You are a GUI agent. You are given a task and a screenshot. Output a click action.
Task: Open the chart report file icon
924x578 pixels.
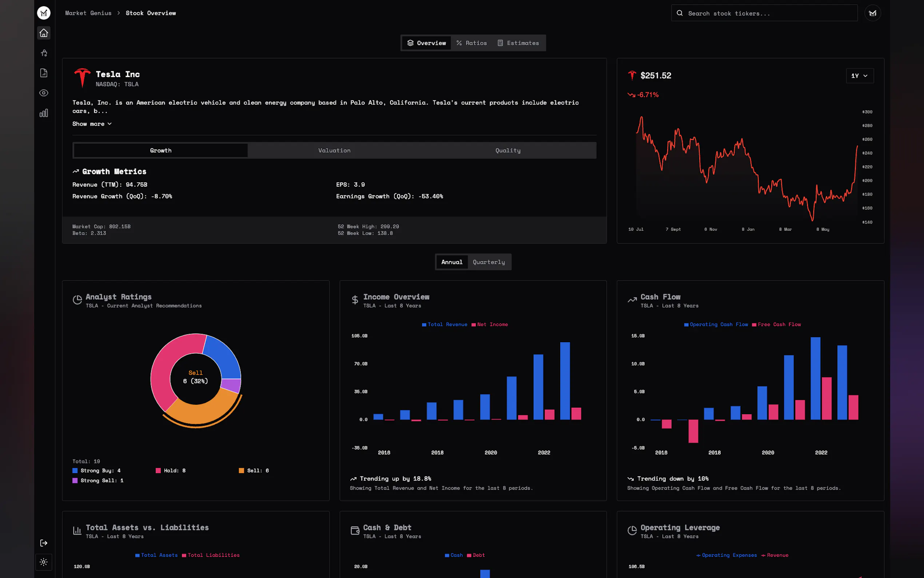(44, 73)
